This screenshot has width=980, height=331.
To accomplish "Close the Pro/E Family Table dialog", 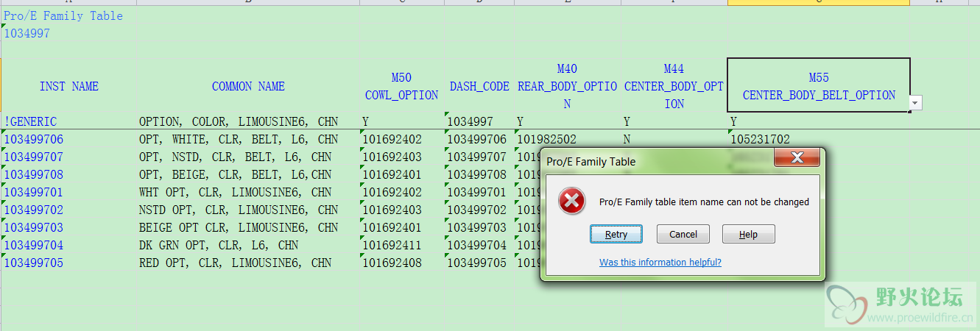I will [797, 157].
